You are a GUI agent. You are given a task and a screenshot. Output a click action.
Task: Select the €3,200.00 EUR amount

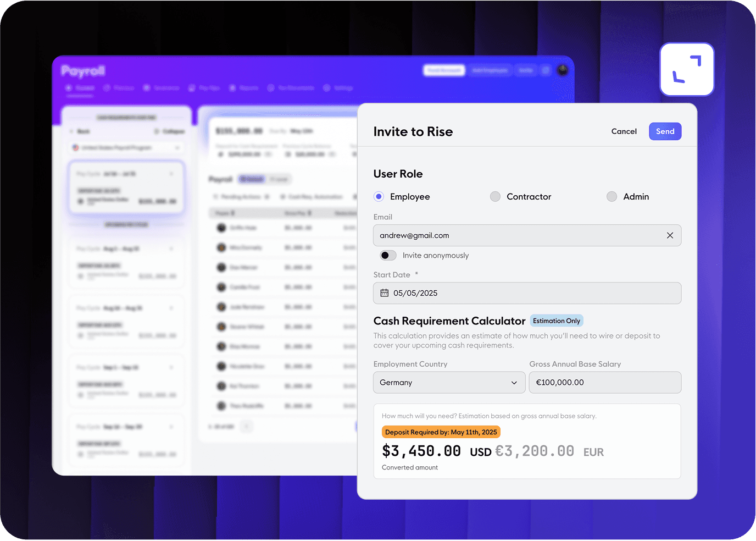(549, 451)
